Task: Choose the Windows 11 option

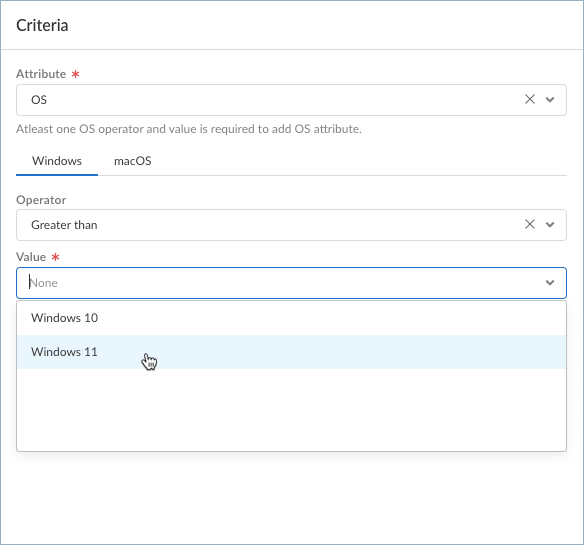Action: coord(291,352)
